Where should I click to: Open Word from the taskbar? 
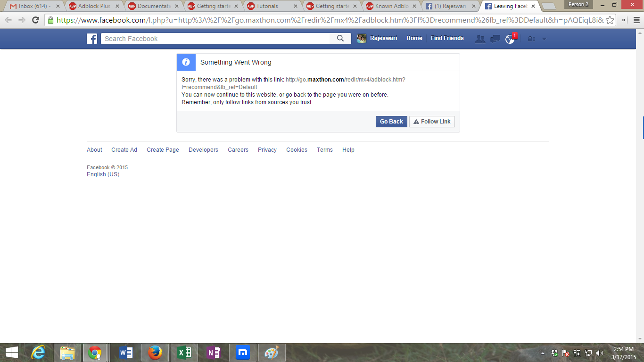[126, 353]
